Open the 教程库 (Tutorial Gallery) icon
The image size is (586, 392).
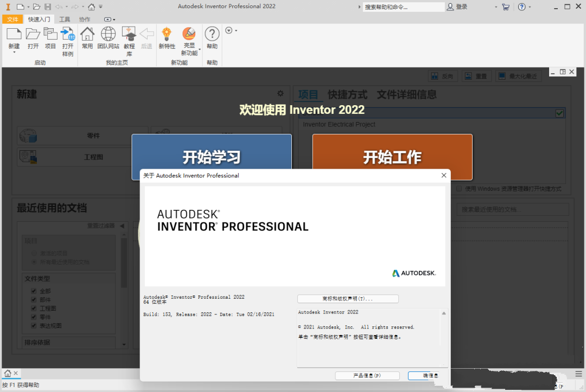coord(129,34)
